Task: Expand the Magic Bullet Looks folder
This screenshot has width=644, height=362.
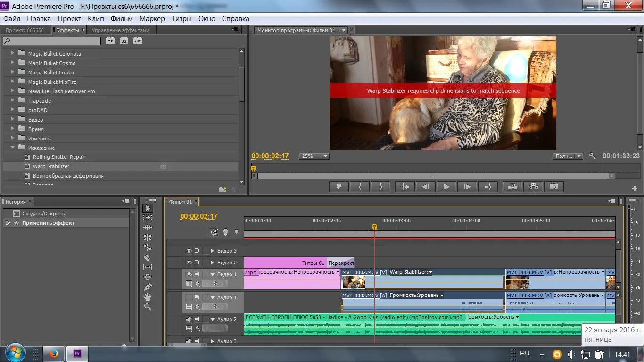Action: coord(13,72)
